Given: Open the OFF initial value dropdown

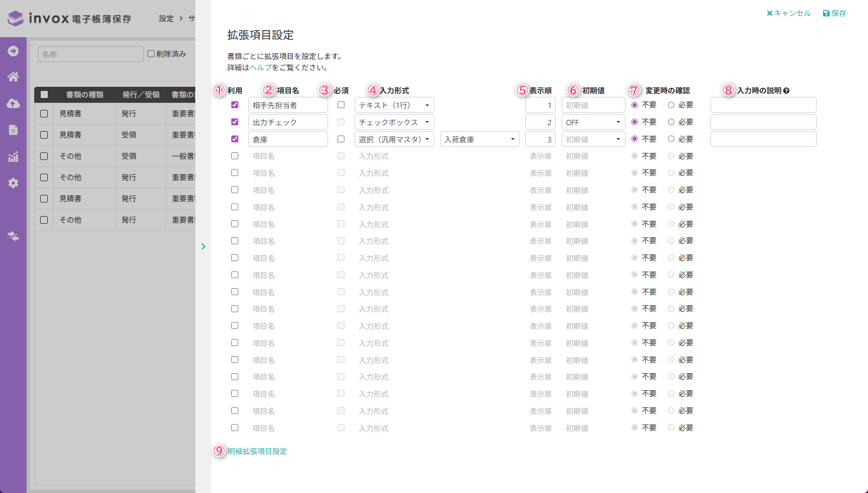Looking at the screenshot, I should pyautogui.click(x=592, y=122).
